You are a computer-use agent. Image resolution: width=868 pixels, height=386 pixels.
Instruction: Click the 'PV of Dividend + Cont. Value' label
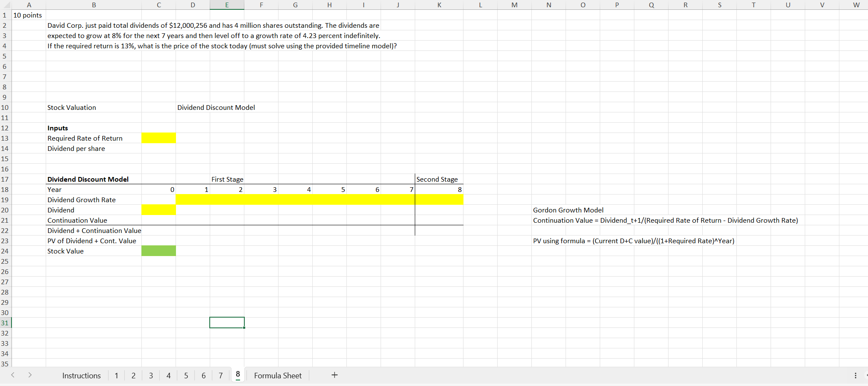tap(92, 241)
